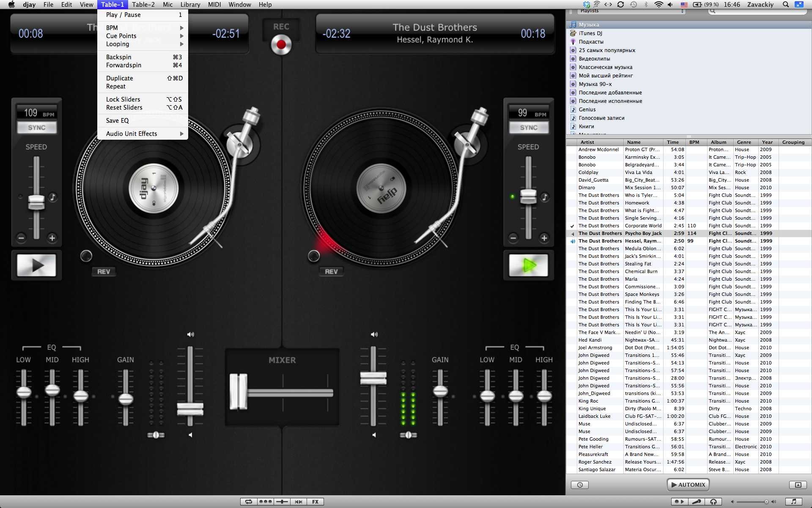Screen dimensions: 812x508
Task: Click the max volume speaker icon on right channel
Action: [x=374, y=334]
